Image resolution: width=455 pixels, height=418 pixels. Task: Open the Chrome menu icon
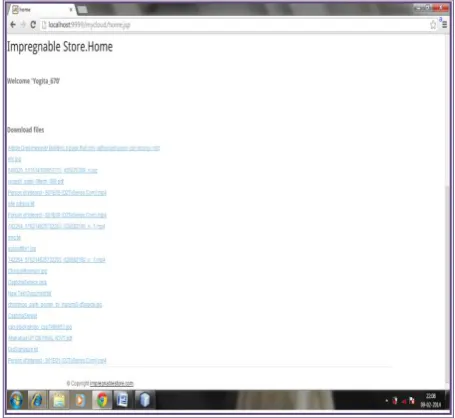pos(444,25)
